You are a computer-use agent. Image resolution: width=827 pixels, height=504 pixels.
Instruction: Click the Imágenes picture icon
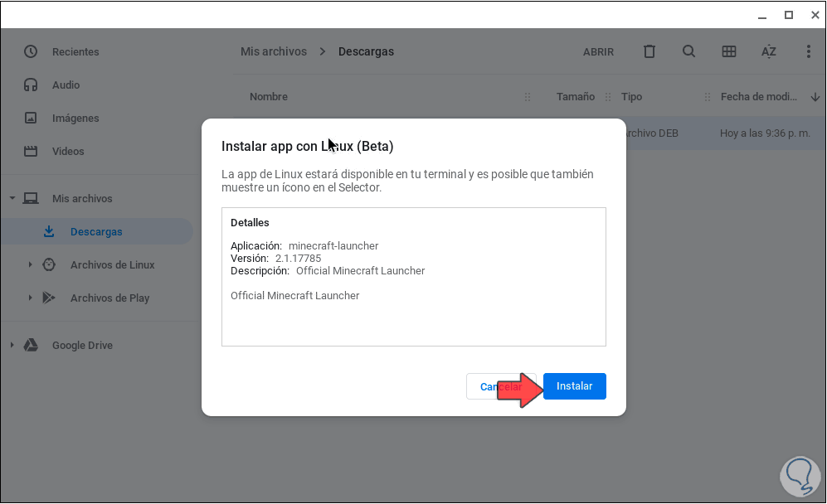(x=31, y=118)
